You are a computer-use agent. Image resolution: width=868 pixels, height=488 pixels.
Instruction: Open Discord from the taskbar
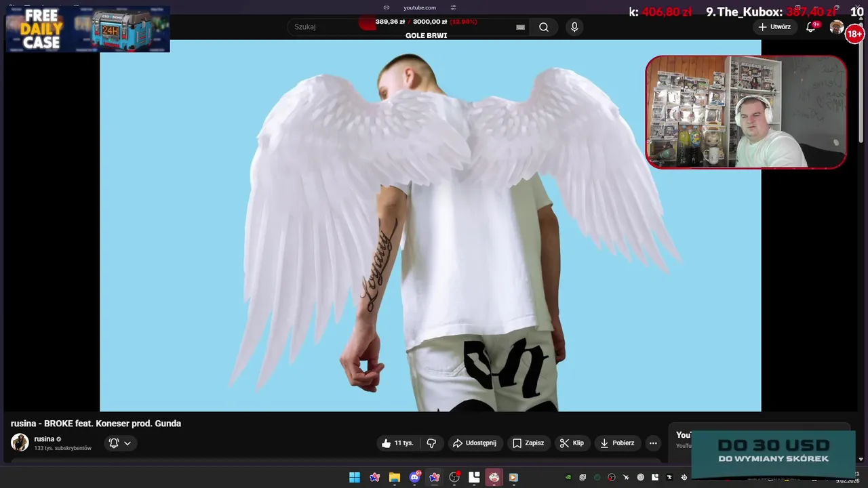point(414,478)
